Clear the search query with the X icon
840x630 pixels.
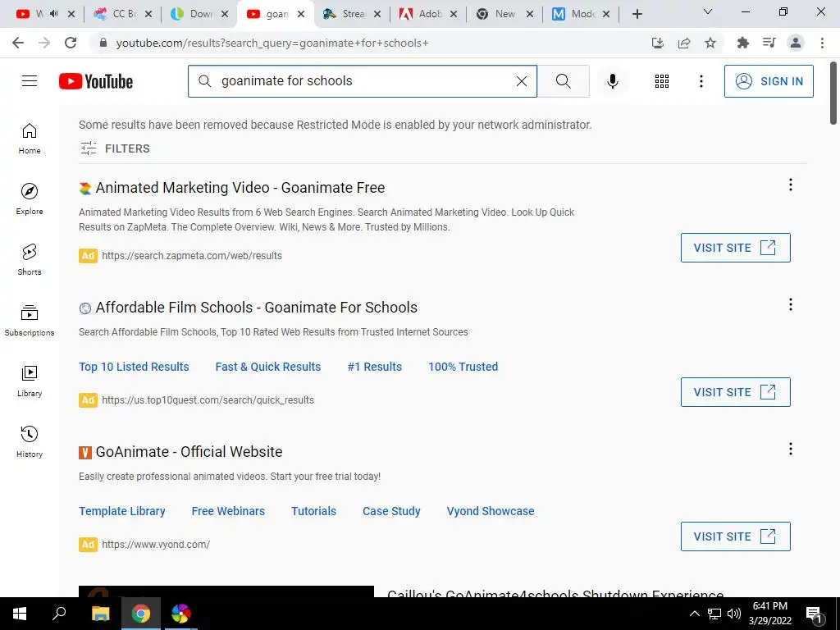click(521, 81)
